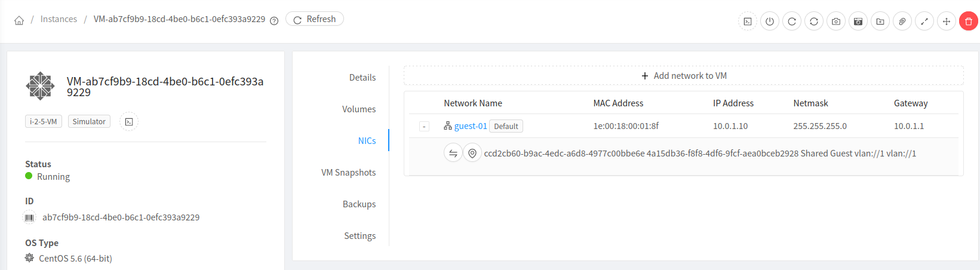Click the network icon beside guest-01
The image size is (980, 270).
click(x=448, y=126)
